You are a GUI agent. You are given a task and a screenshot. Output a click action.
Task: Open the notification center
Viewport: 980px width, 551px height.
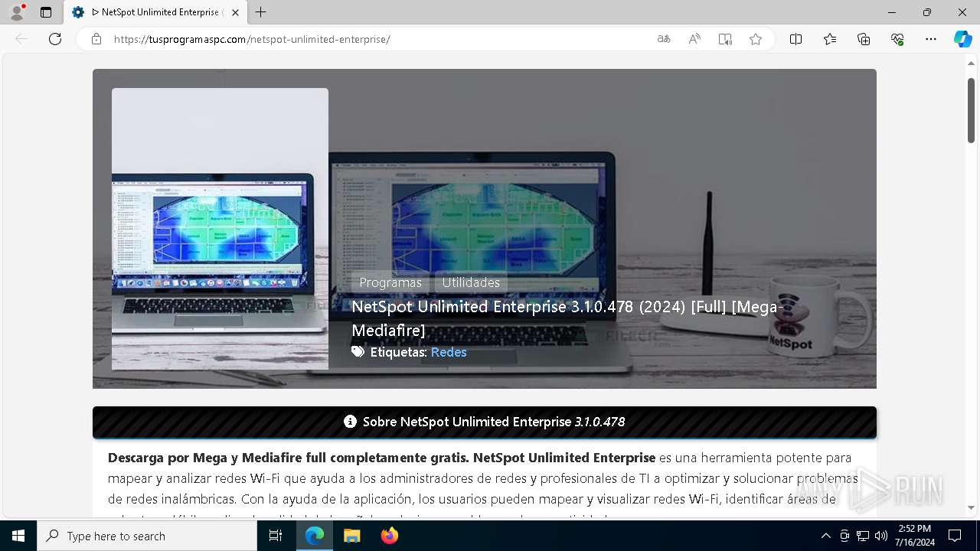coord(955,536)
